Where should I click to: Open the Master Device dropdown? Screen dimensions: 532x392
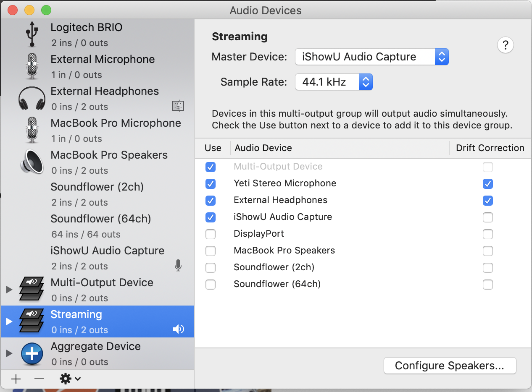372,57
